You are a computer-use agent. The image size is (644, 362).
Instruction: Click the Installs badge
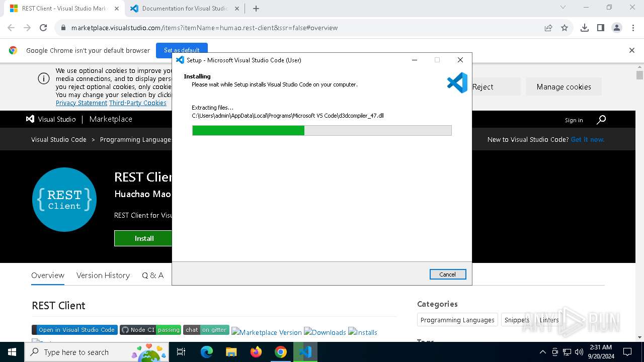click(363, 332)
